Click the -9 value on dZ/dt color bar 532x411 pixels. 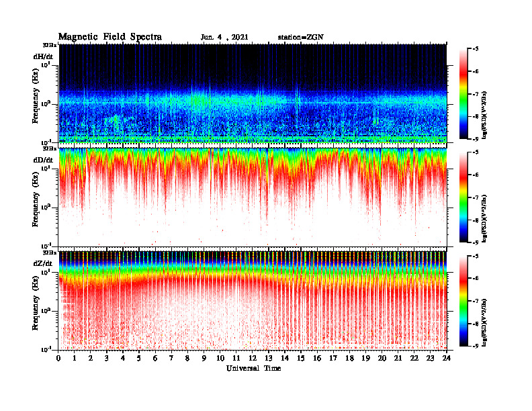[x=476, y=346]
